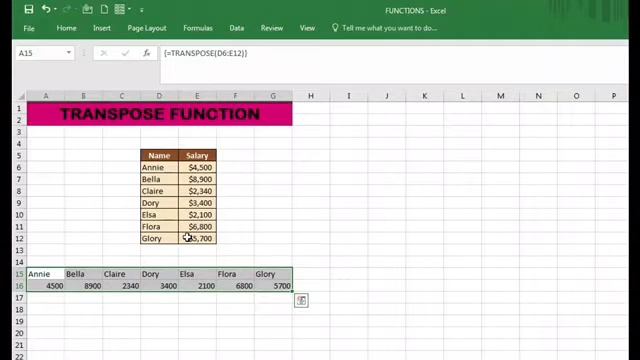Select the $3,400 salary cell
640x360 pixels.
(x=197, y=203)
